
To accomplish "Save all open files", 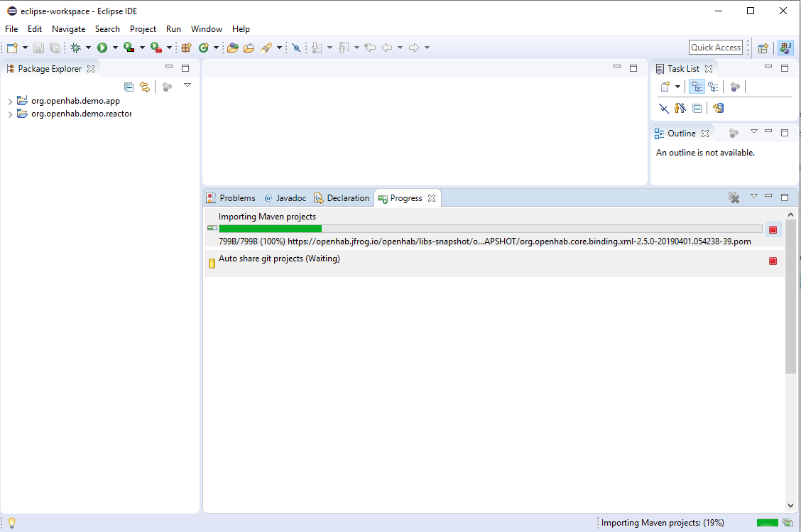I will pos(55,47).
